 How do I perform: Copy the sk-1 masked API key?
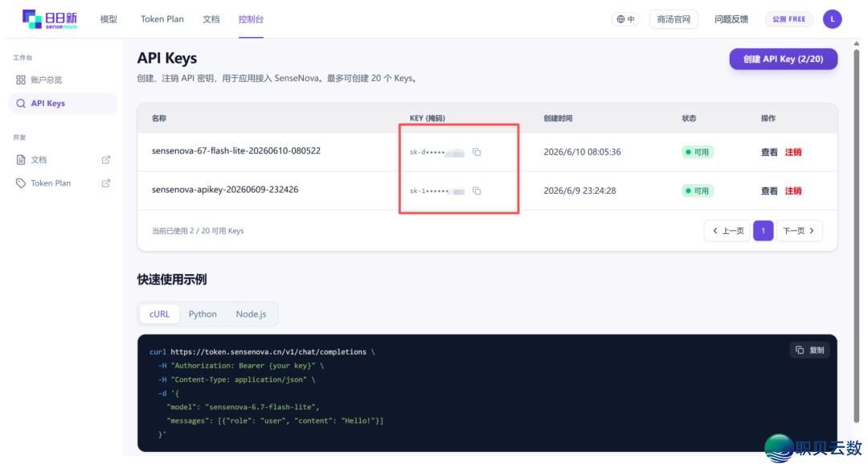477,191
